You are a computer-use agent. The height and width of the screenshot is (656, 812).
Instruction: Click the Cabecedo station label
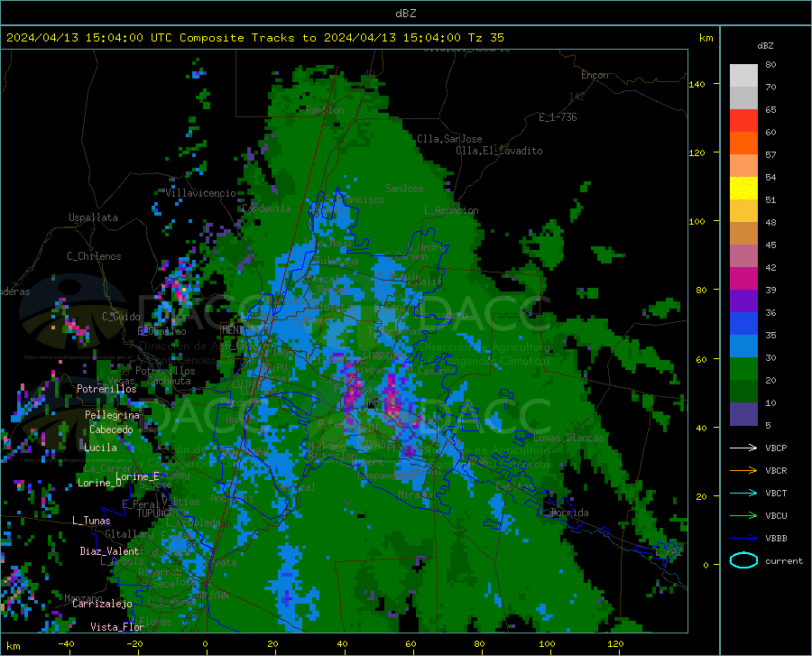[x=111, y=430]
